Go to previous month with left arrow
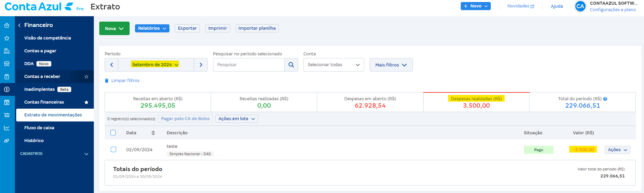This screenshot has height=193, width=644. tap(112, 65)
